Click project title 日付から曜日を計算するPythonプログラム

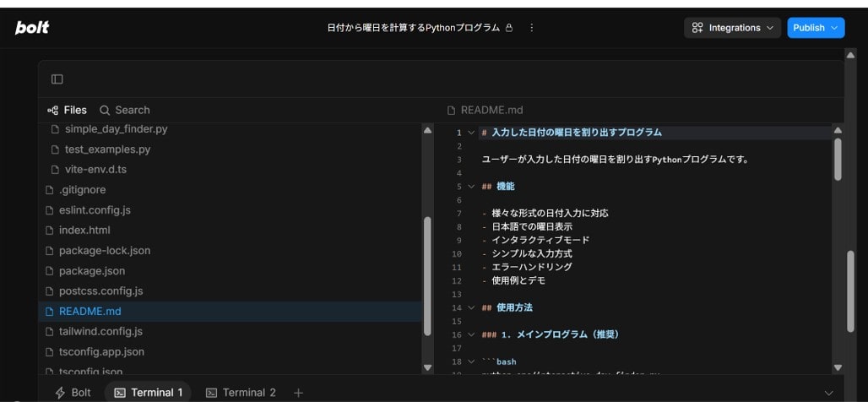(414, 28)
